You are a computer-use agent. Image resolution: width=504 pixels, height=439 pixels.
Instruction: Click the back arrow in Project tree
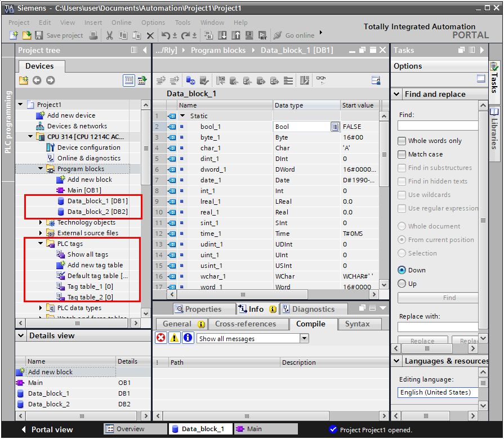click(x=37, y=80)
